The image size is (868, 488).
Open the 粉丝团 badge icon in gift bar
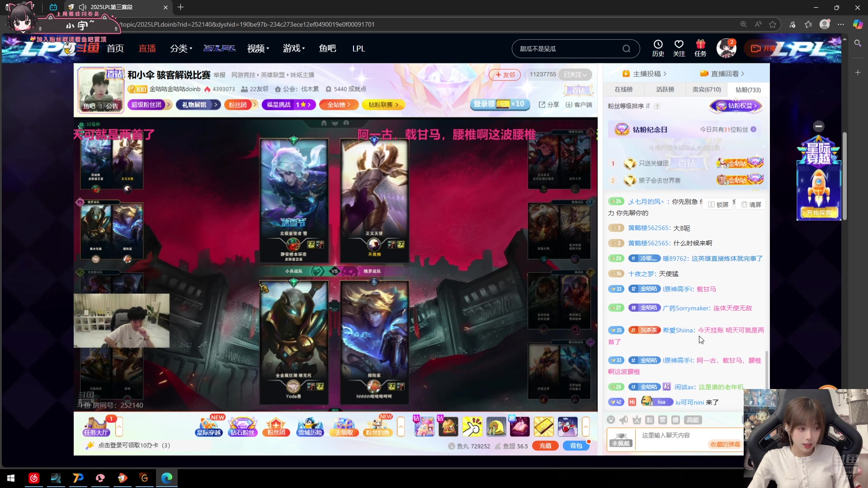(x=276, y=427)
